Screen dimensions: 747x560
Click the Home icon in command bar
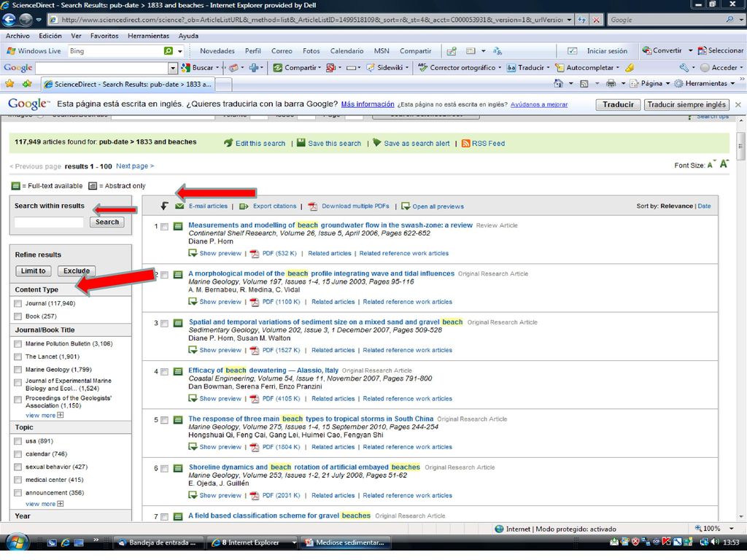point(558,83)
